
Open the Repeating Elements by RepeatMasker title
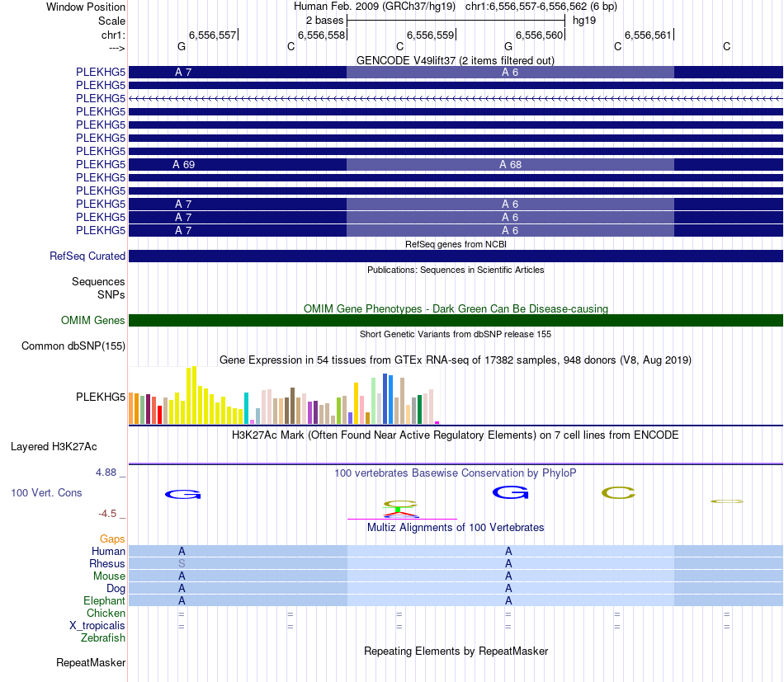click(x=456, y=651)
